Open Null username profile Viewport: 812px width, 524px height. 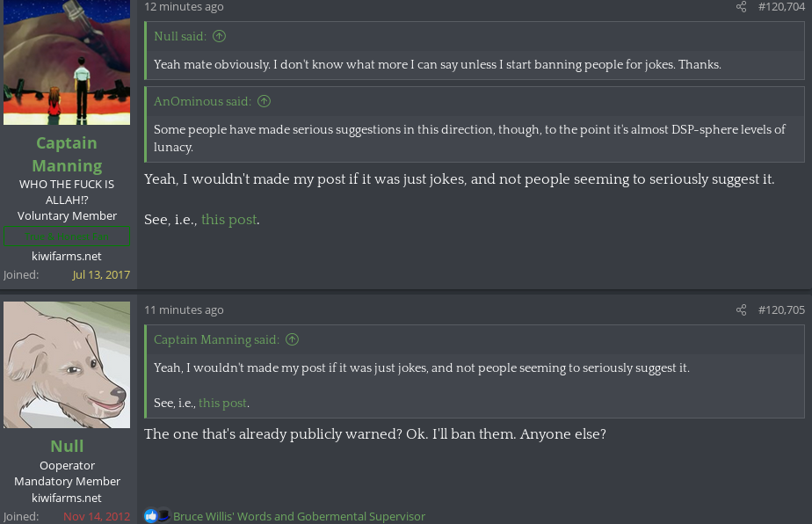67,447
